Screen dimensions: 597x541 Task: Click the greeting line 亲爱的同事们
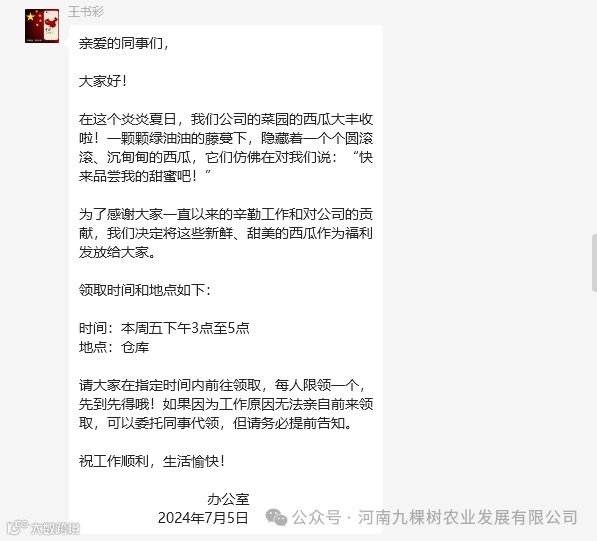pos(123,43)
